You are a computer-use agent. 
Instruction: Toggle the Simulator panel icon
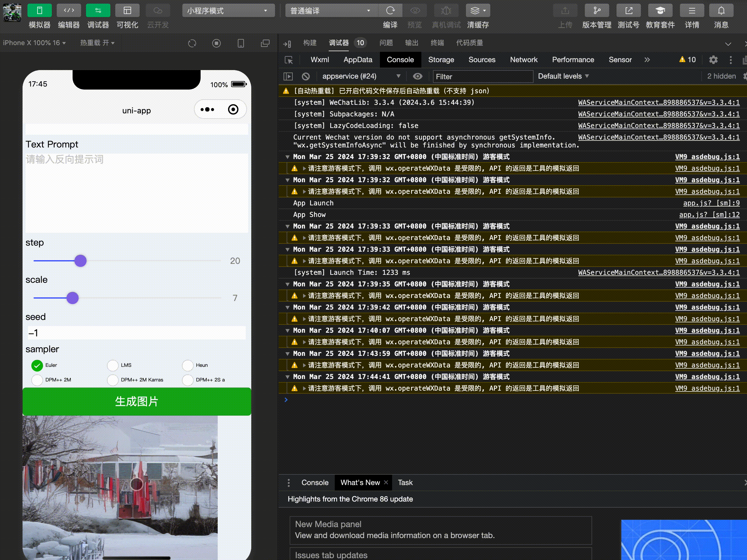40,10
